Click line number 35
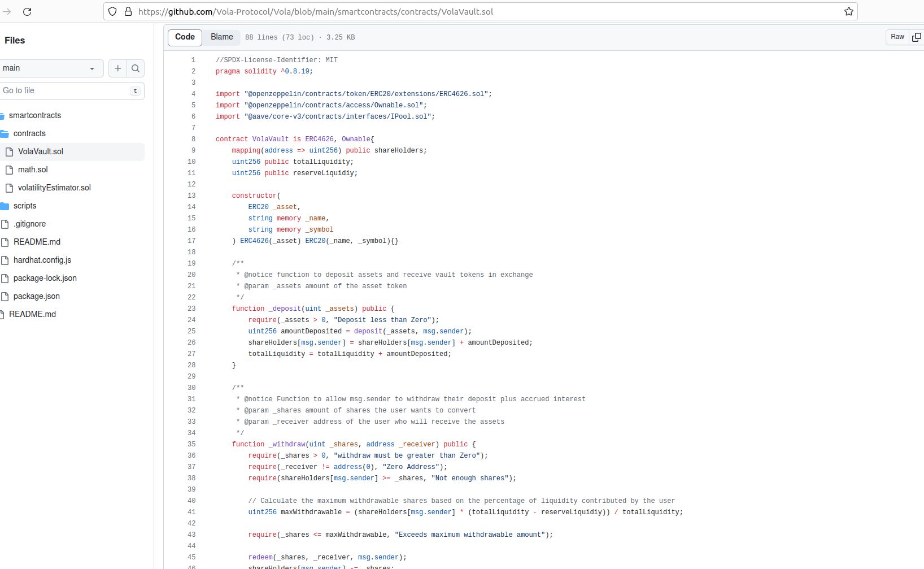The width and height of the screenshot is (924, 569). (191, 444)
